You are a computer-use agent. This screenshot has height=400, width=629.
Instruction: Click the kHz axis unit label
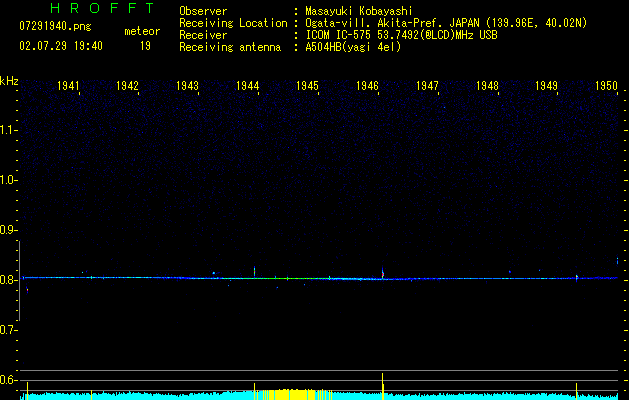pos(9,81)
